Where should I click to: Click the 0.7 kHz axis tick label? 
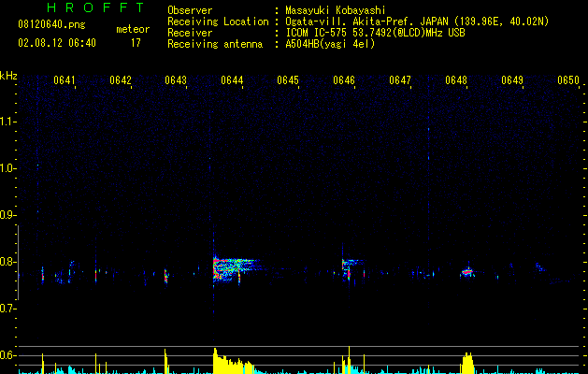(x=7, y=309)
